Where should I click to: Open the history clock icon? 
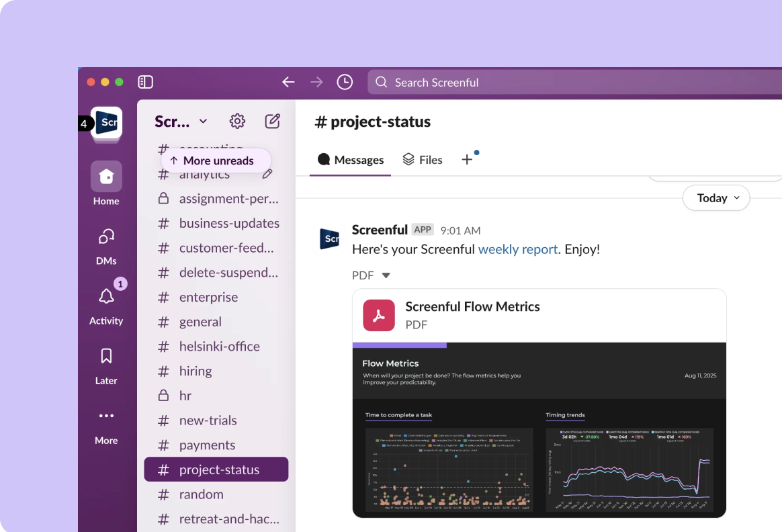pos(345,82)
